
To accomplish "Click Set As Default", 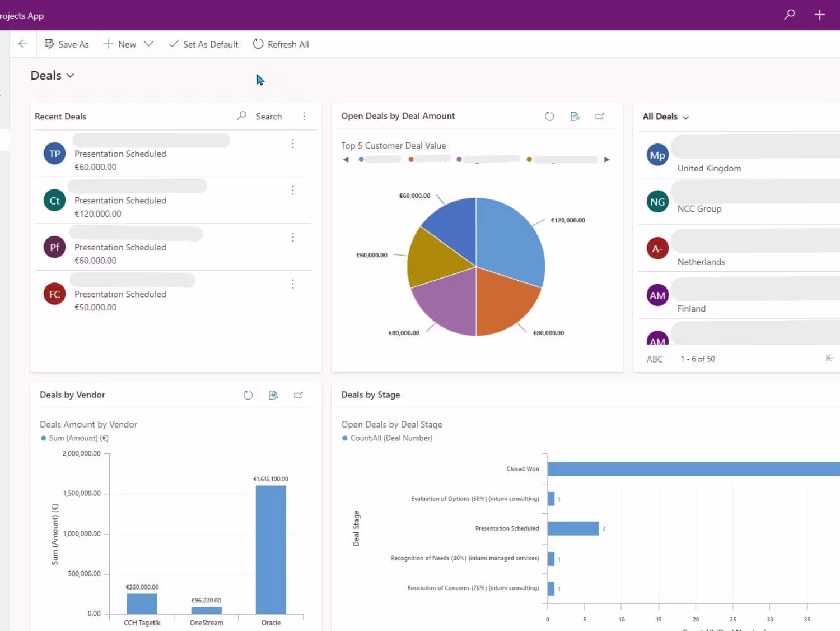I will (x=203, y=44).
